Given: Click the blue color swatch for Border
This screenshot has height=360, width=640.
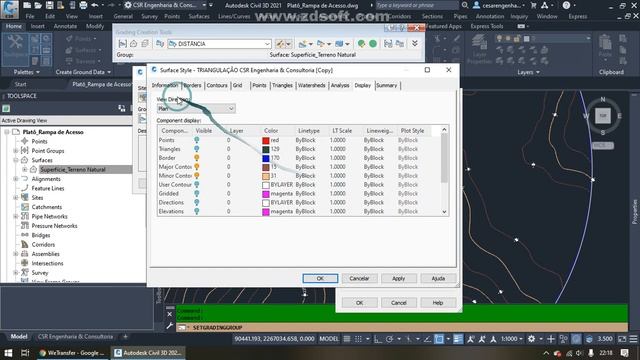Looking at the screenshot, I should 266,158.
